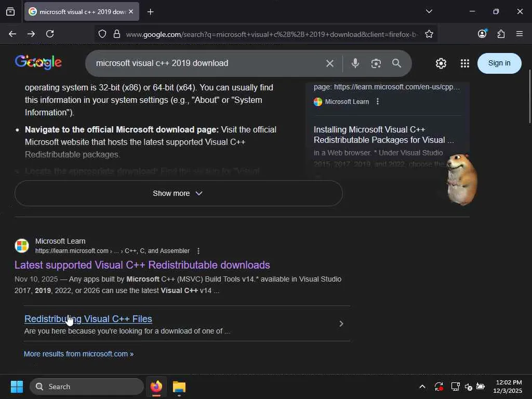Expand Redistributing Visual C++ Files chevron
Viewport: 532px width, 399px height.
341,324
